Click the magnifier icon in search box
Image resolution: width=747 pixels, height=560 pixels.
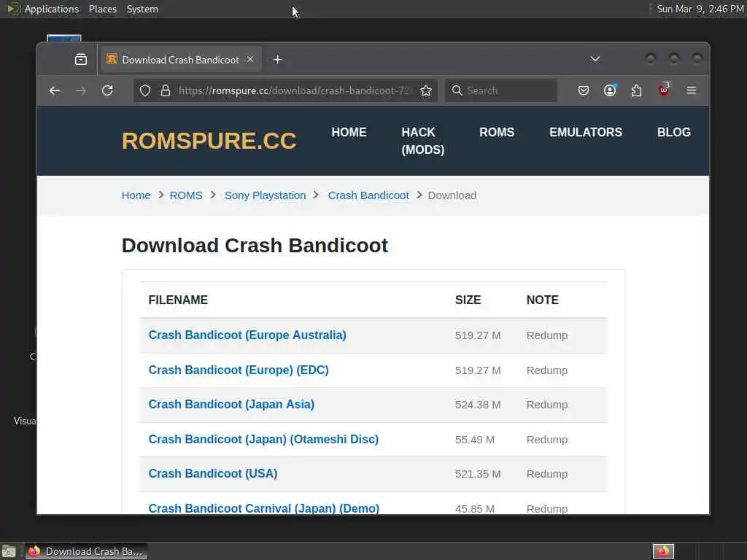point(457,90)
